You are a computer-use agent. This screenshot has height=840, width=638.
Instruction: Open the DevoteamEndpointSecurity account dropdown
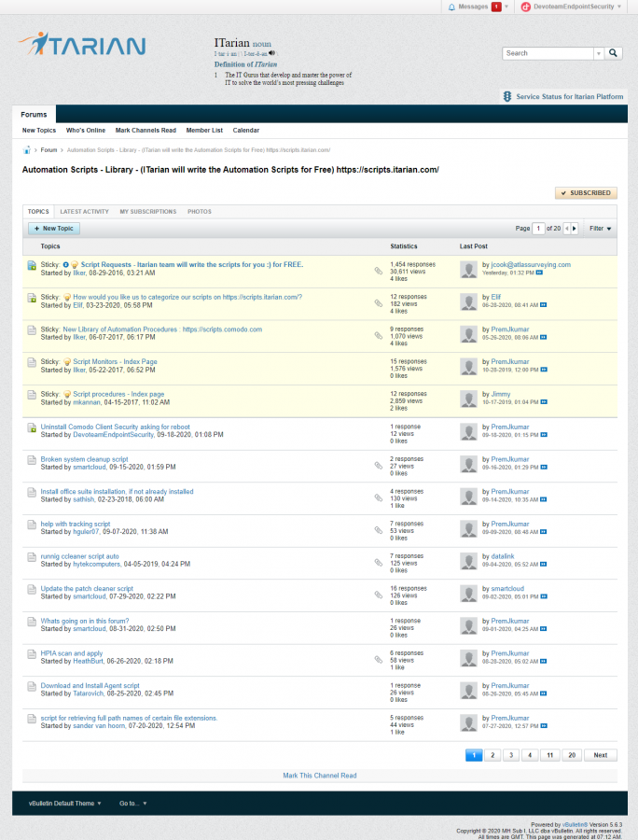coord(619,7)
